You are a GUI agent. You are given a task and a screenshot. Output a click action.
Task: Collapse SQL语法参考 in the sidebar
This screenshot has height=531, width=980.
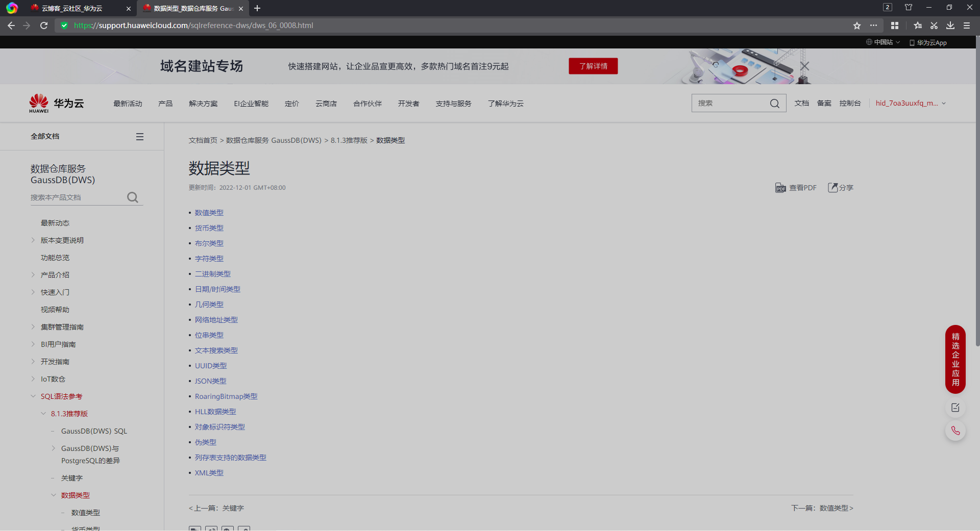[x=33, y=396]
